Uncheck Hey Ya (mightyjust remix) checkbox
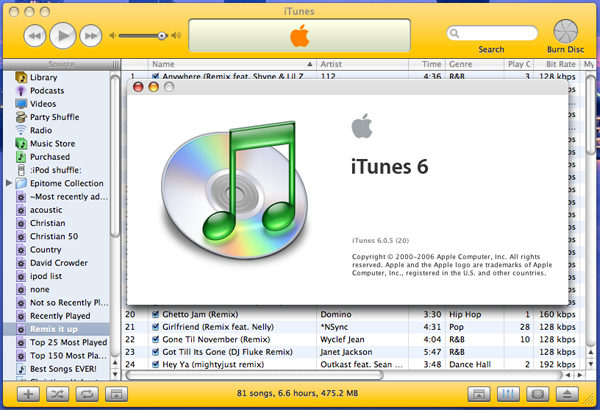The height and width of the screenshot is (410, 600). [155, 364]
